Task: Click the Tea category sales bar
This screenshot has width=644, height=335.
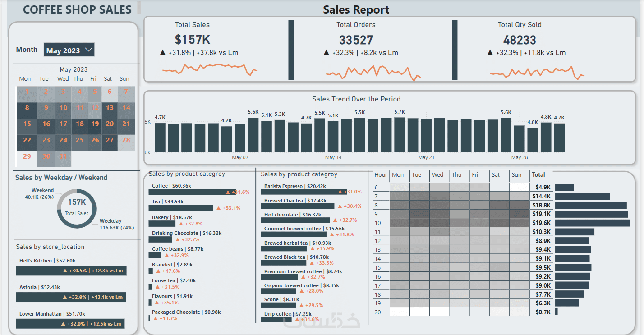Action: pos(181,208)
